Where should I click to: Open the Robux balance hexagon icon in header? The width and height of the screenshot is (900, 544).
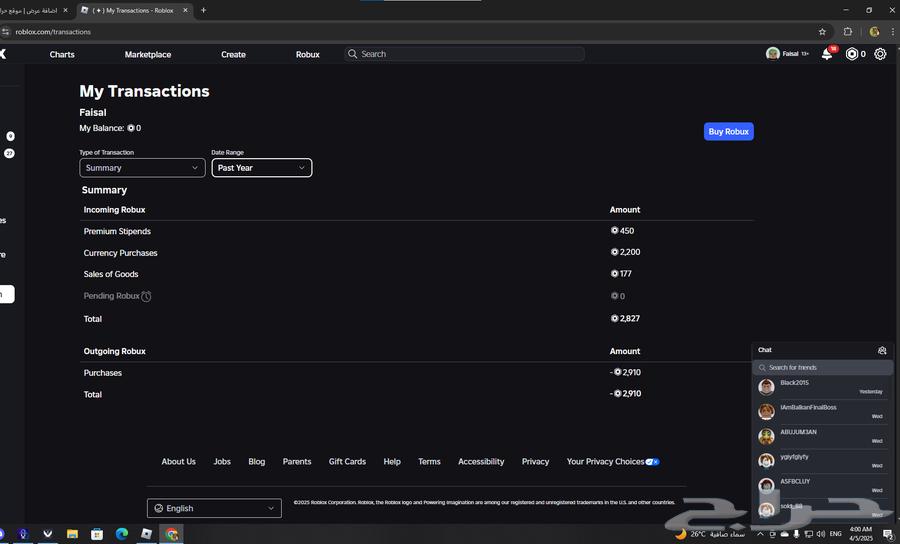[x=852, y=54]
